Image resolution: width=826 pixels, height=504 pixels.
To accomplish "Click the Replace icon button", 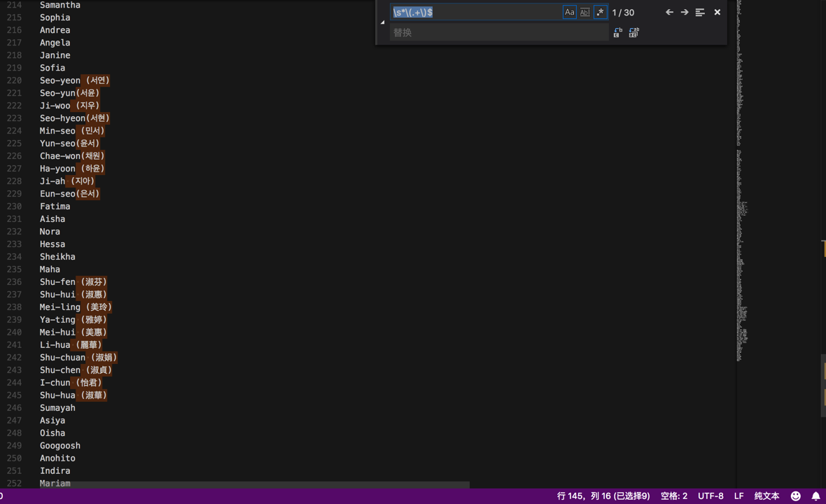I will tap(618, 33).
